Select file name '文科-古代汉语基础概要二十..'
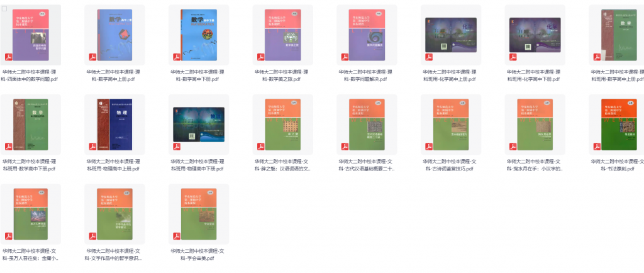Image resolution: width=644 pixels, height=273 pixels. pyautogui.click(x=367, y=165)
